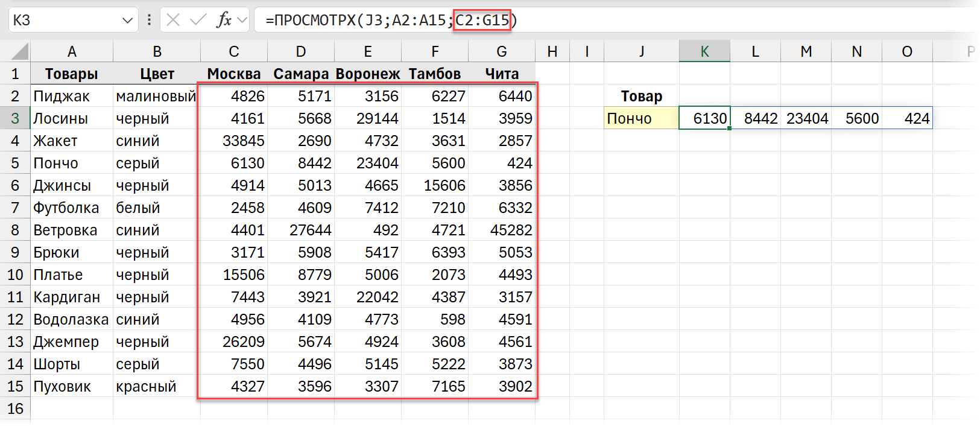
Task: Click the Name Box showing K3
Action: coord(60,21)
